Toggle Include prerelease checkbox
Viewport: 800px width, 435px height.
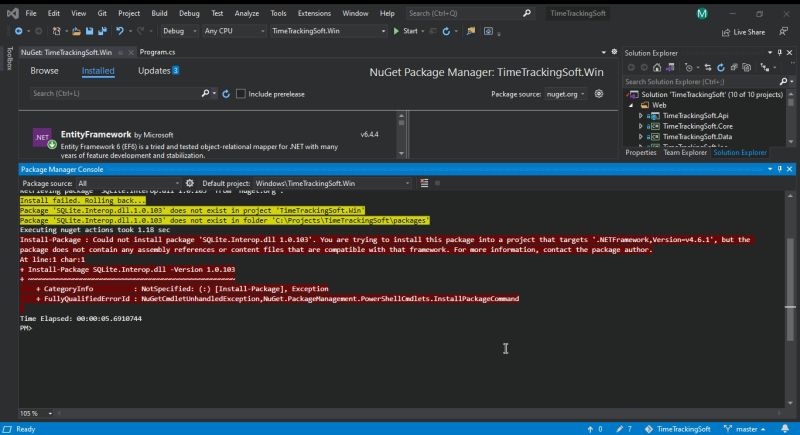[241, 94]
